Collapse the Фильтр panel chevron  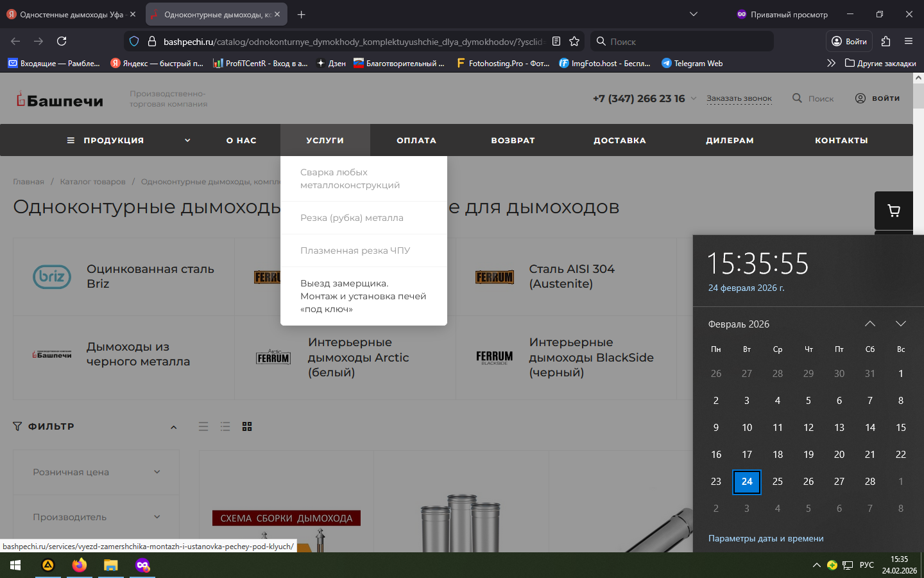click(x=173, y=427)
